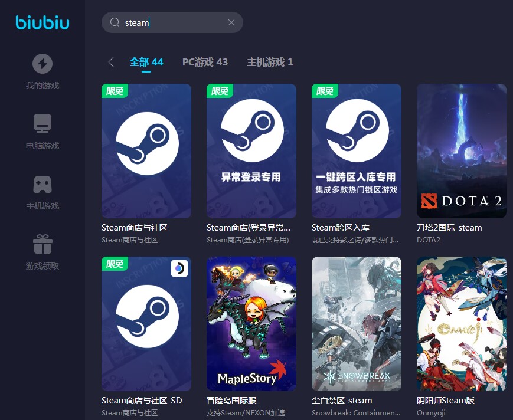513x420 pixels.
Task: Click 尘白禁区-steam title link
Action: pyautogui.click(x=342, y=401)
